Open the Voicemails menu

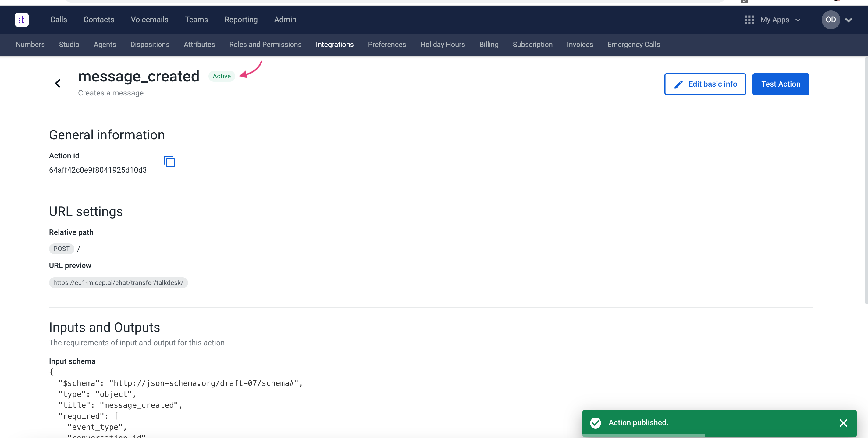pos(149,20)
